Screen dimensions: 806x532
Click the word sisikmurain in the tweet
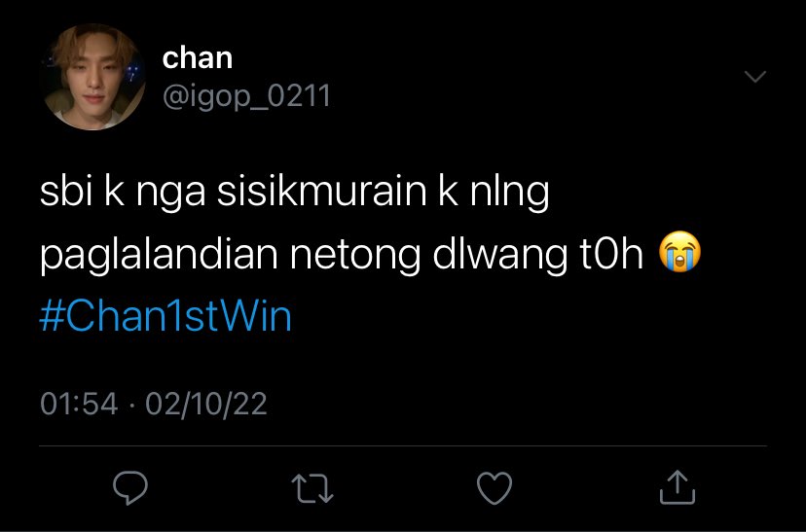click(x=322, y=191)
